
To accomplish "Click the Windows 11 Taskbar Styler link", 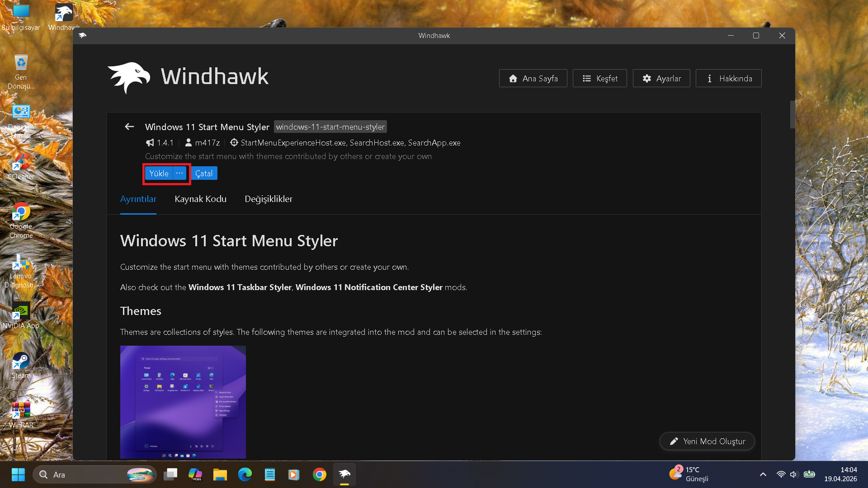I will 240,287.
